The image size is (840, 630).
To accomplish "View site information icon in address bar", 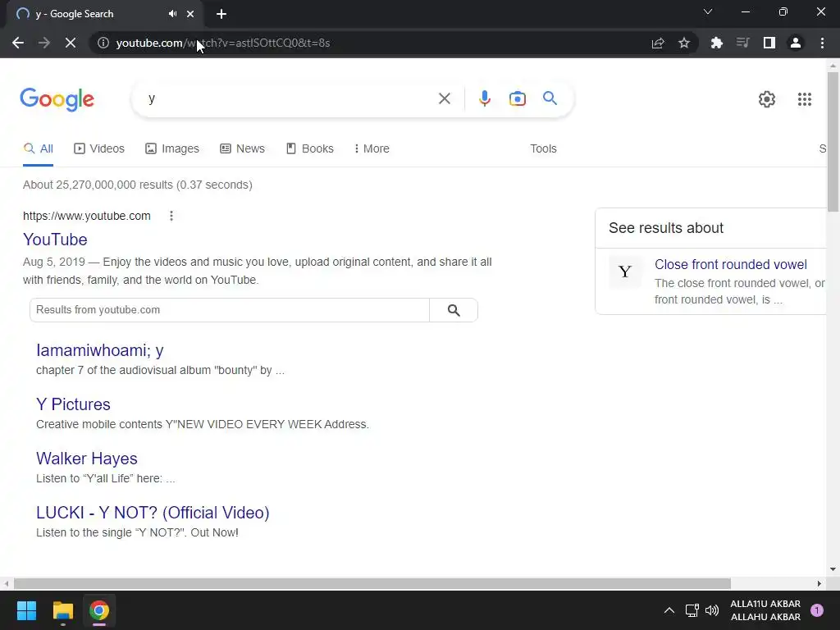I will point(103,43).
